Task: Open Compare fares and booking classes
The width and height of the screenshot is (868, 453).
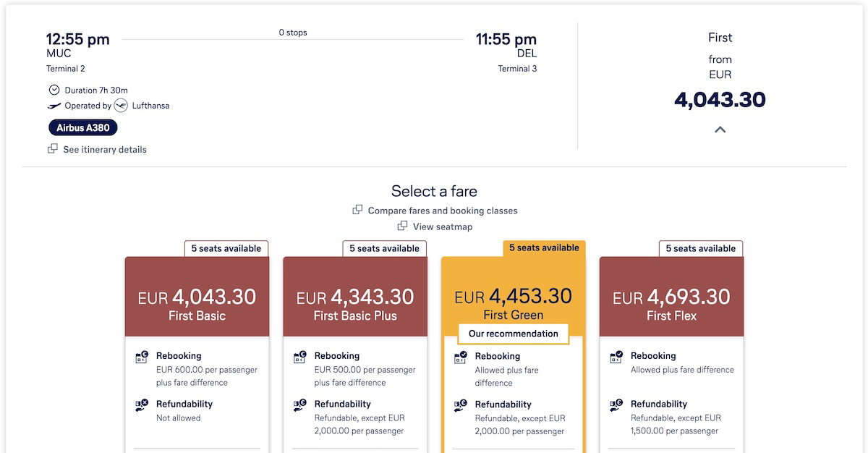Action: pyautogui.click(x=443, y=211)
